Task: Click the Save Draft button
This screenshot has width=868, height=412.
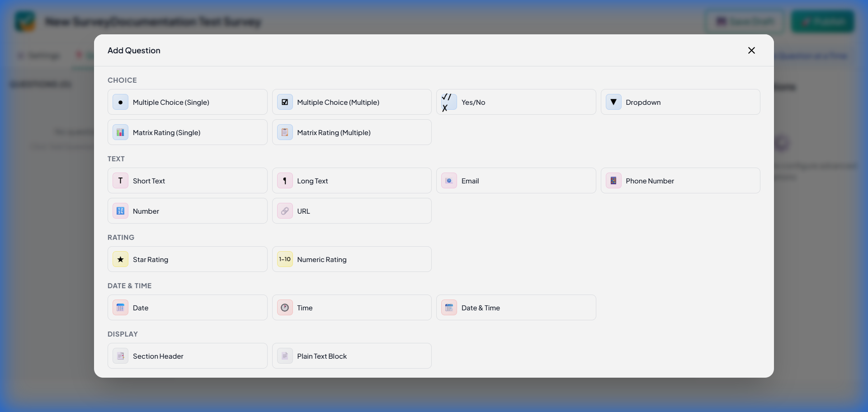Action: (744, 21)
